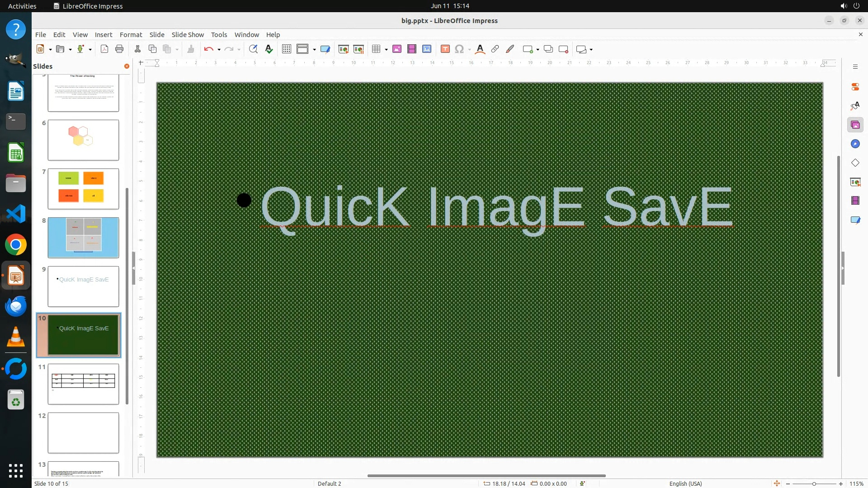Image resolution: width=868 pixels, height=488 pixels.
Task: Expand the Insert Table dropdown arrow
Action: tap(386, 49)
